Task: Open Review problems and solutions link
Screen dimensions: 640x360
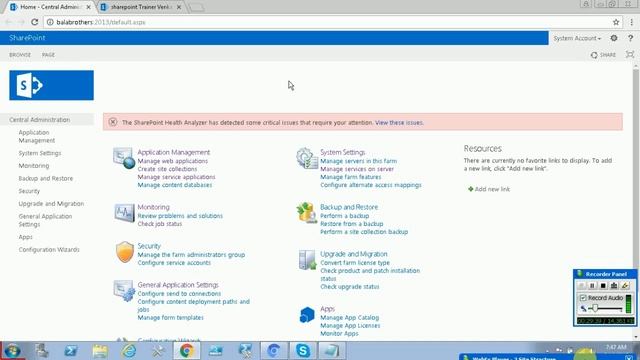Action: click(180, 216)
